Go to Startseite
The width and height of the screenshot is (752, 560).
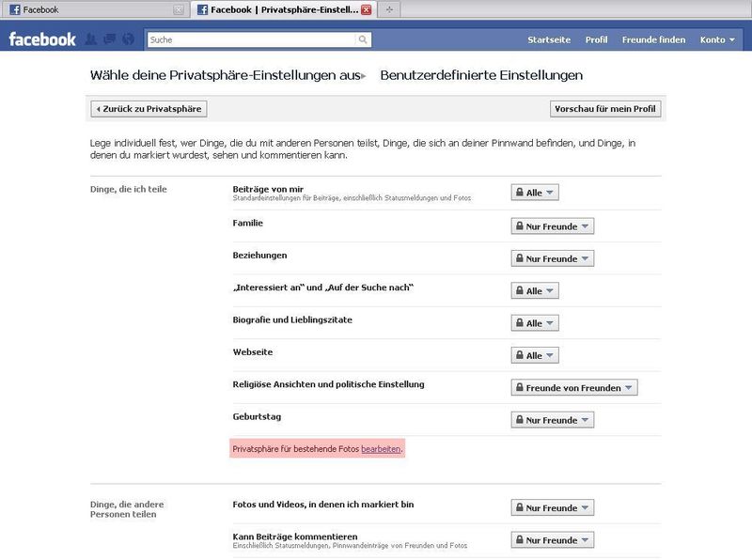(549, 39)
